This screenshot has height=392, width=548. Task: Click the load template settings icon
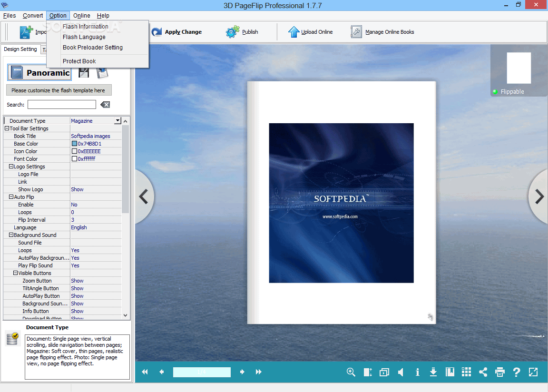pos(102,73)
